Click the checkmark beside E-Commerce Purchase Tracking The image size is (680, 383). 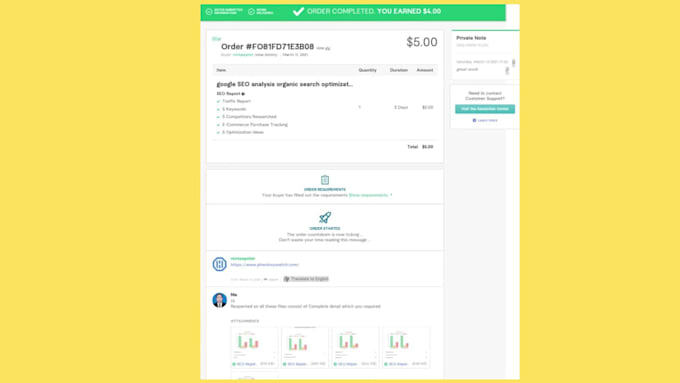[218, 125]
